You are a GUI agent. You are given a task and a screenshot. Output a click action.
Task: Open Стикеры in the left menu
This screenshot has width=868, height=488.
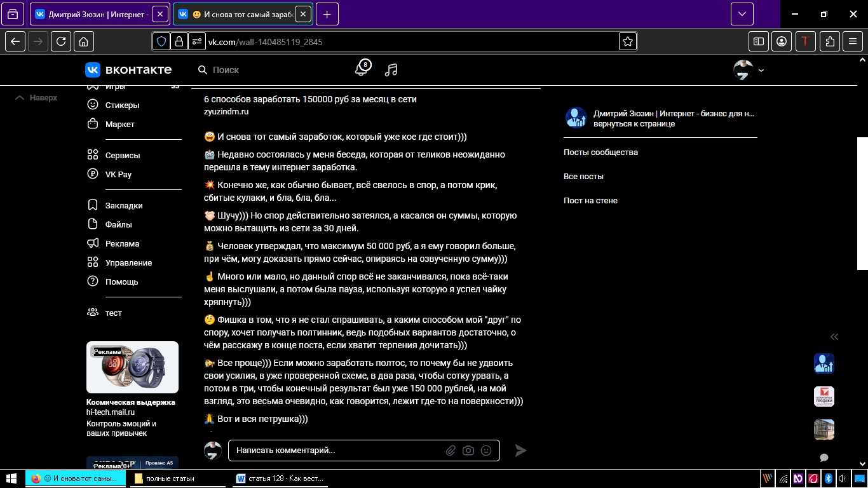(122, 105)
